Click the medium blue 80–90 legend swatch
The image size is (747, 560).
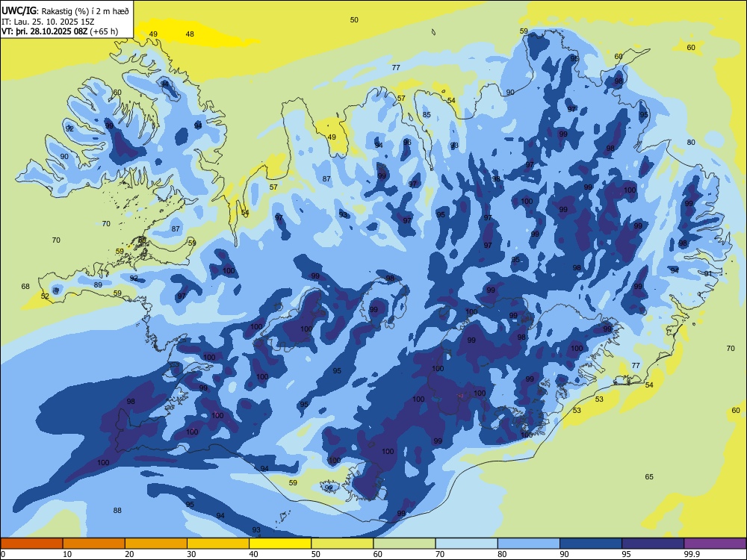pos(529,544)
